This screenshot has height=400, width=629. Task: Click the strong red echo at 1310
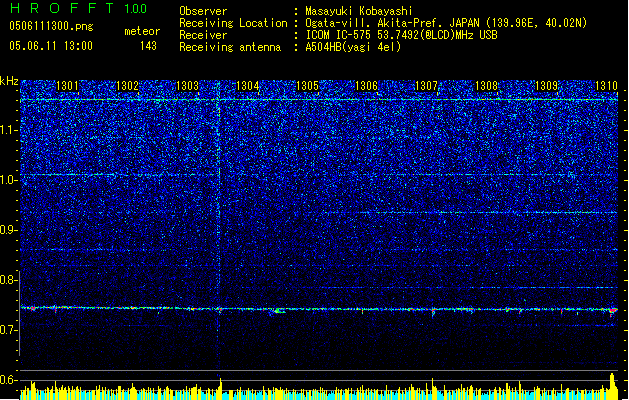613,311
